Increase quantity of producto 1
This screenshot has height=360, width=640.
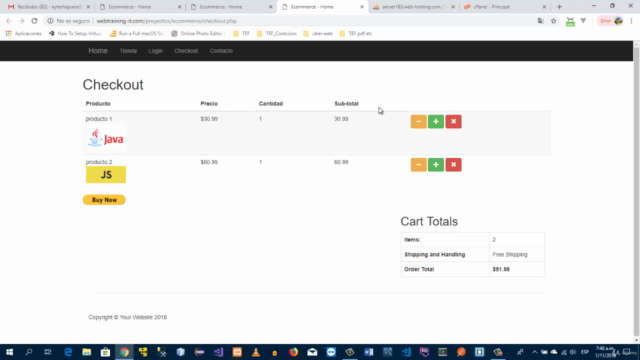(x=436, y=122)
